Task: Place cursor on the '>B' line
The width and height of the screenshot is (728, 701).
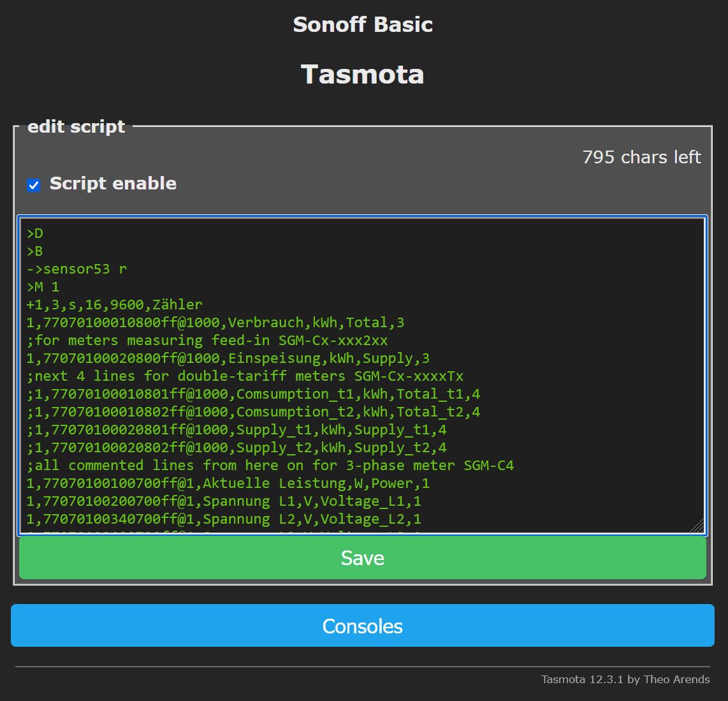Action: pyautogui.click(x=35, y=251)
